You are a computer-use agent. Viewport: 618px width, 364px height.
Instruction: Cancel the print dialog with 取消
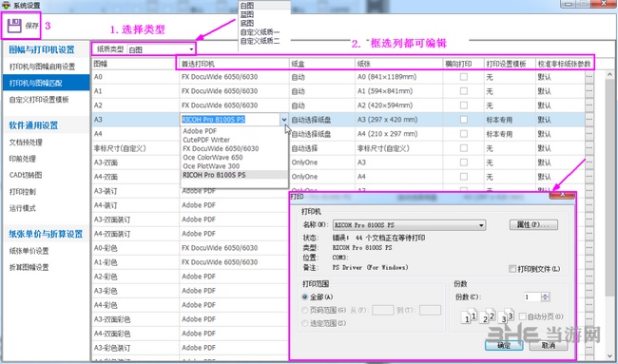[x=549, y=346]
